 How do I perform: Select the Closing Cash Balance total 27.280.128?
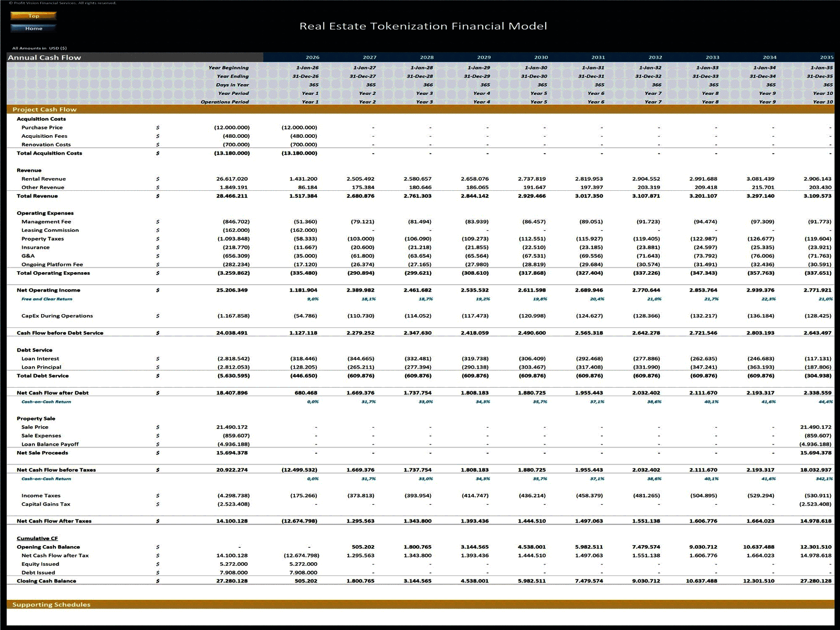click(232, 581)
